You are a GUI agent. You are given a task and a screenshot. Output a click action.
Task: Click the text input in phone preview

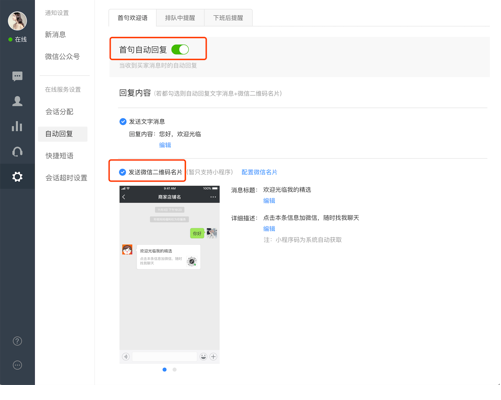pyautogui.click(x=164, y=357)
